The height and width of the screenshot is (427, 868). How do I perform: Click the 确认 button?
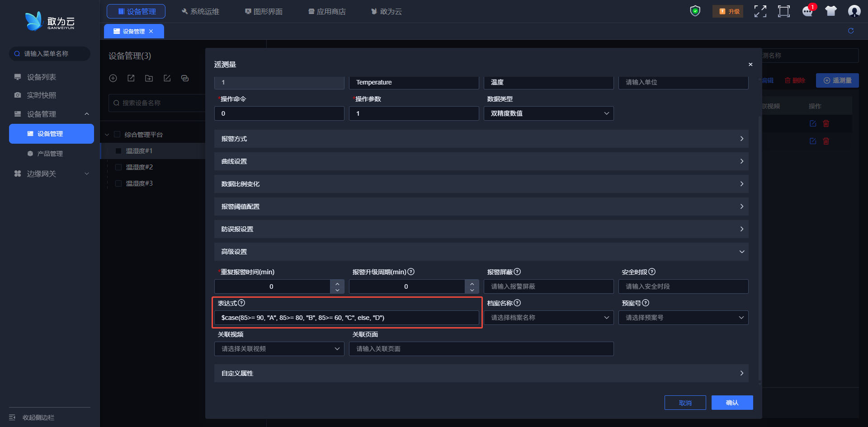tap(732, 403)
